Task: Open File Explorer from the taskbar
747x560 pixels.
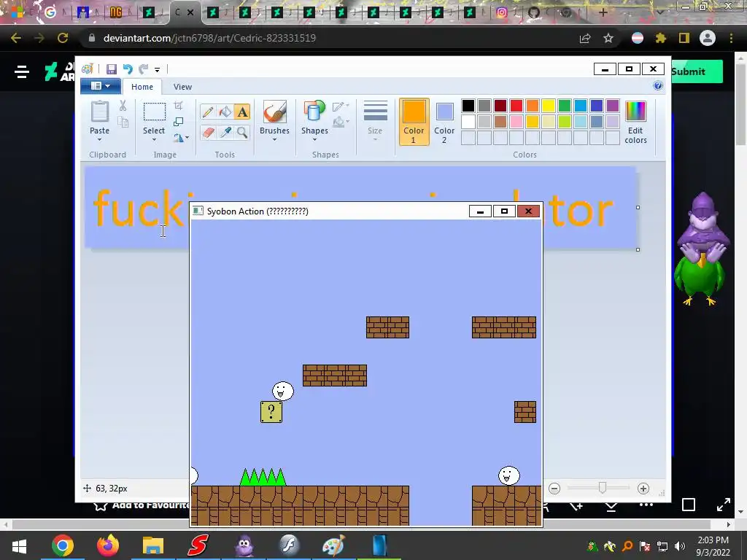Action: pos(153,545)
